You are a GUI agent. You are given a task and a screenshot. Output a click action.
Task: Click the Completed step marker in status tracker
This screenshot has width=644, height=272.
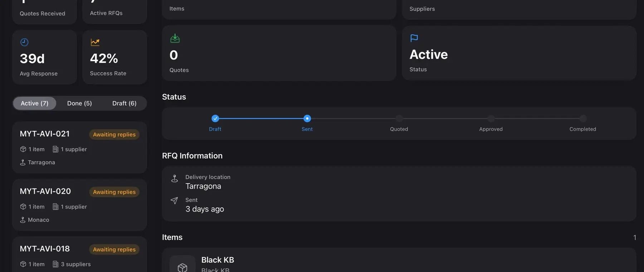[583, 118]
